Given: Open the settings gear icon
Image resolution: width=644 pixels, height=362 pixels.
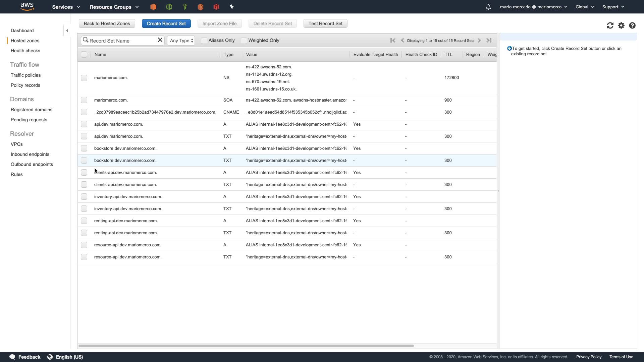Looking at the screenshot, I should (621, 25).
